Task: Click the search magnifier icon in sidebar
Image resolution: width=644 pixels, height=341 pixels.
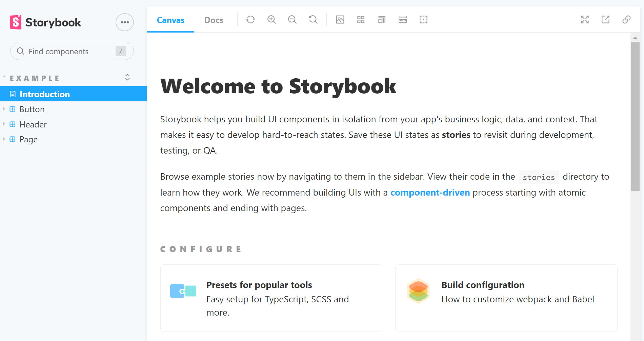Action: click(20, 51)
